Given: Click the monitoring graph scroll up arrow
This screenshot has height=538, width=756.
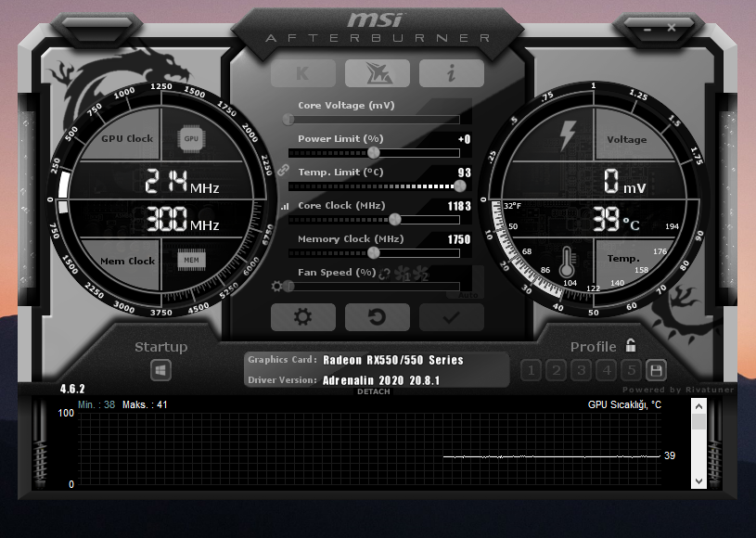Looking at the screenshot, I should (698, 406).
